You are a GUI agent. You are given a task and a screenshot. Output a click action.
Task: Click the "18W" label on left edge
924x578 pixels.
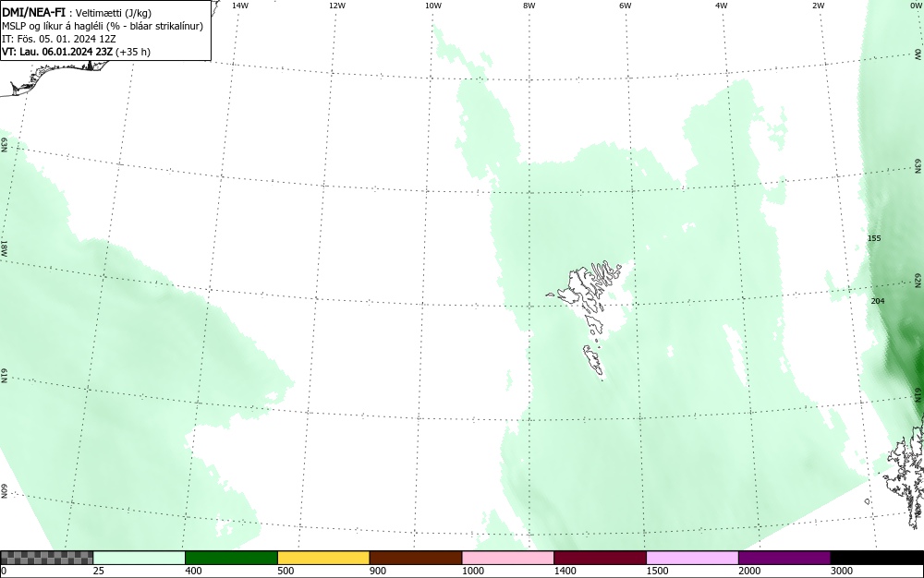[x=4, y=247]
